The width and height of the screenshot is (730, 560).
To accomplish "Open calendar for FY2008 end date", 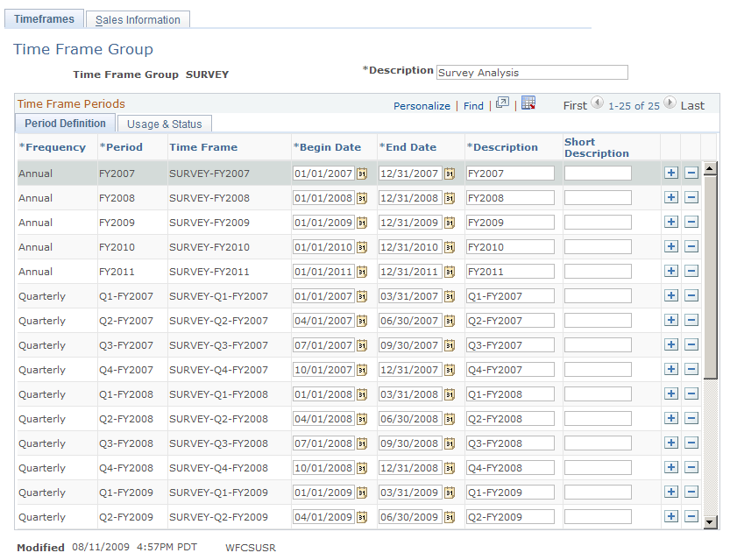I will (x=450, y=198).
